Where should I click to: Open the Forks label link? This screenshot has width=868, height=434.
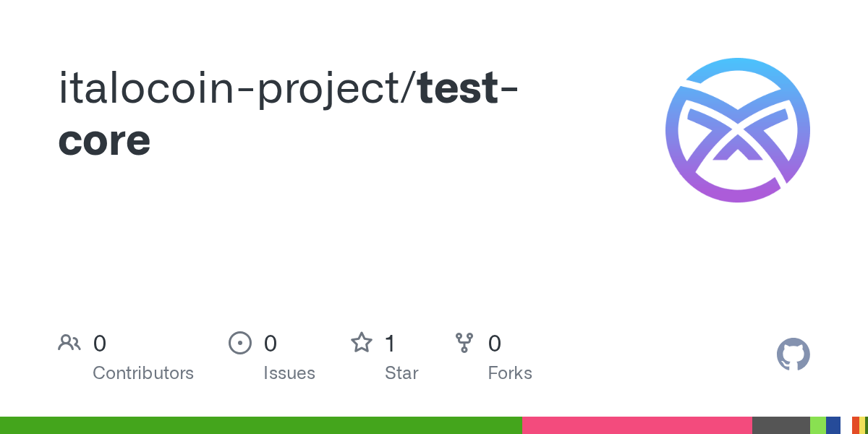point(510,373)
